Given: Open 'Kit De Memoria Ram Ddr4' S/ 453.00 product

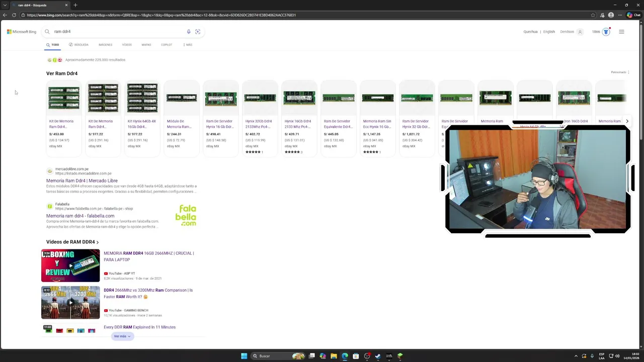Looking at the screenshot, I should tap(64, 118).
